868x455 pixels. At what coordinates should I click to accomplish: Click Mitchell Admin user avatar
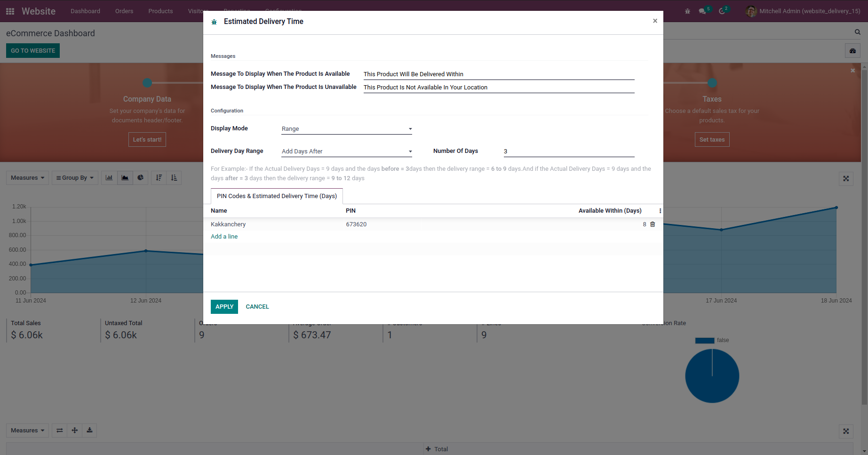(751, 11)
